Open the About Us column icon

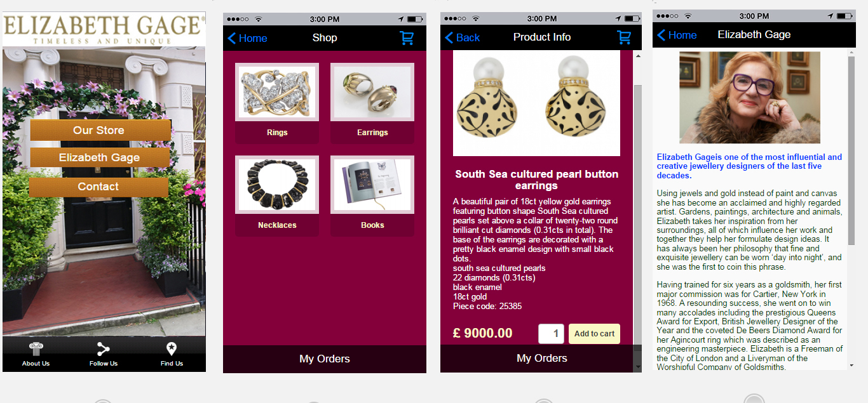coord(36,348)
